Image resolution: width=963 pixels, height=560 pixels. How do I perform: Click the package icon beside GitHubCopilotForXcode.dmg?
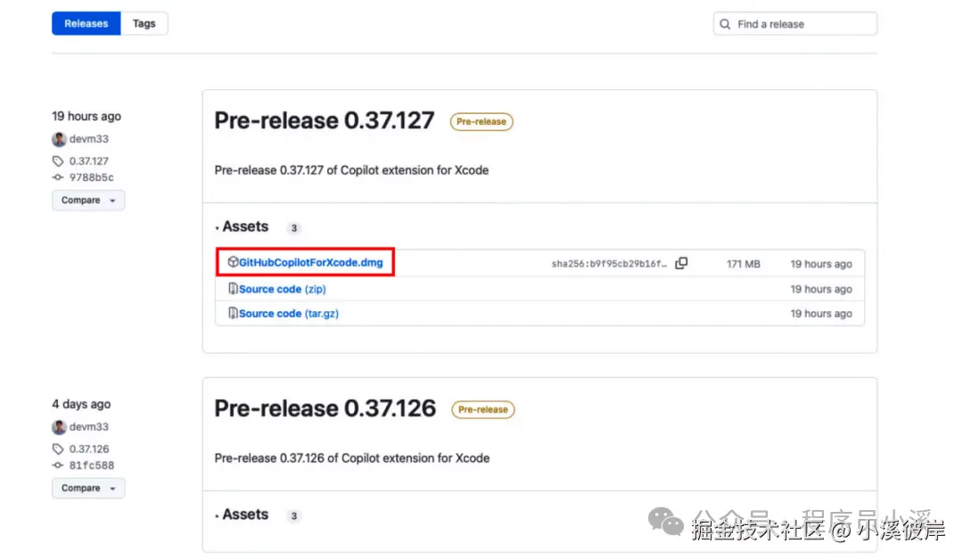[233, 262]
